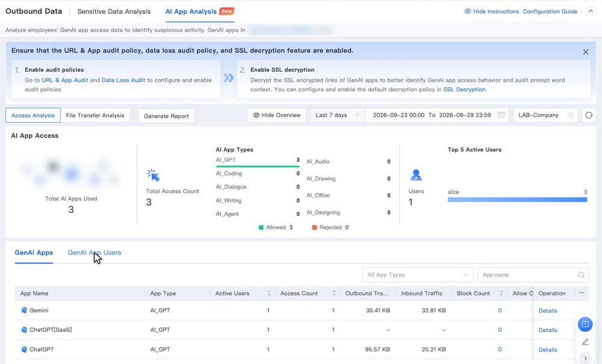Screen dimensions: 602x364
Task: Switch to File Transfer Analysis tab
Action: pos(95,116)
